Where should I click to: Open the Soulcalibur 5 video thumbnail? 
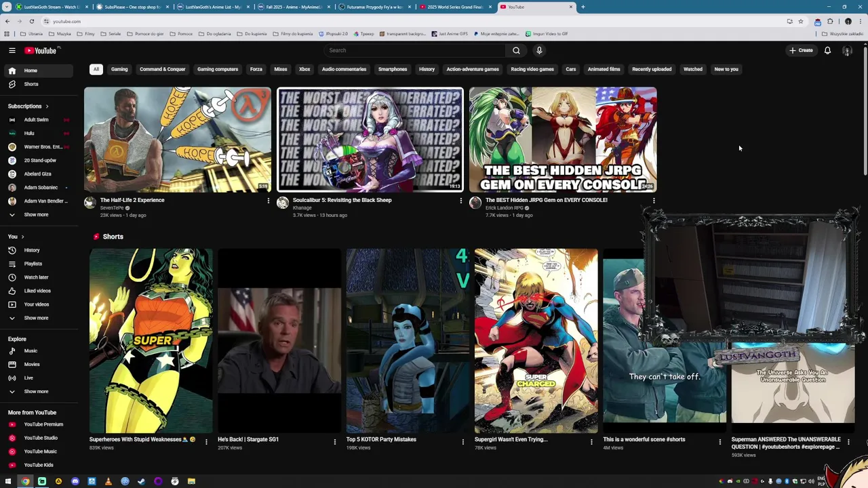tap(370, 140)
